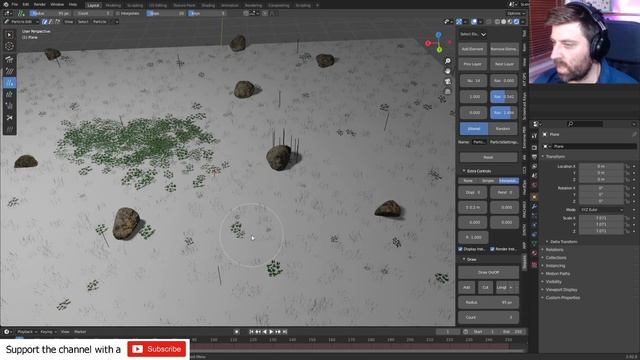Open the Render properties tab icon
640x360 pixels.
point(534,147)
